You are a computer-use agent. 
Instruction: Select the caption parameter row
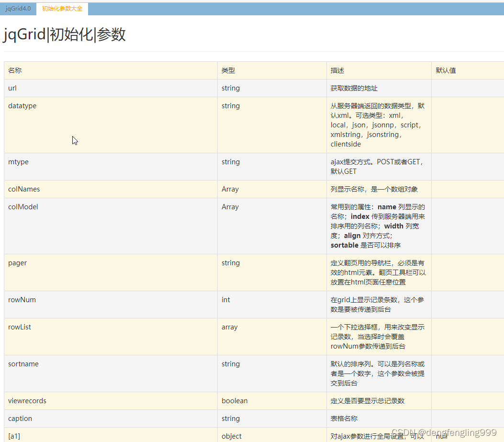[x=20, y=418]
